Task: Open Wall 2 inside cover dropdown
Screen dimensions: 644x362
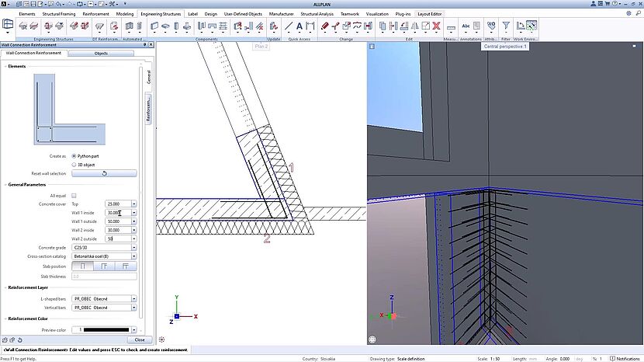Action: [x=134, y=230]
